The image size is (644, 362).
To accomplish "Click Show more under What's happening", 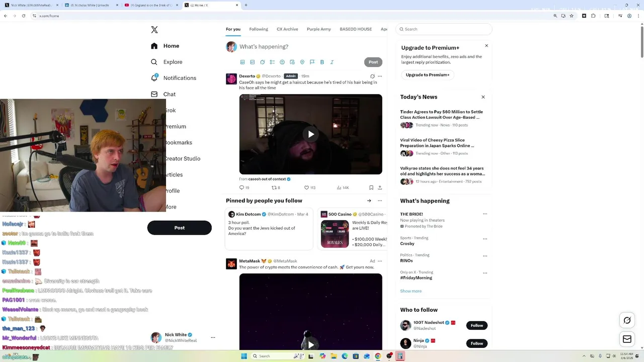I will tap(411, 291).
